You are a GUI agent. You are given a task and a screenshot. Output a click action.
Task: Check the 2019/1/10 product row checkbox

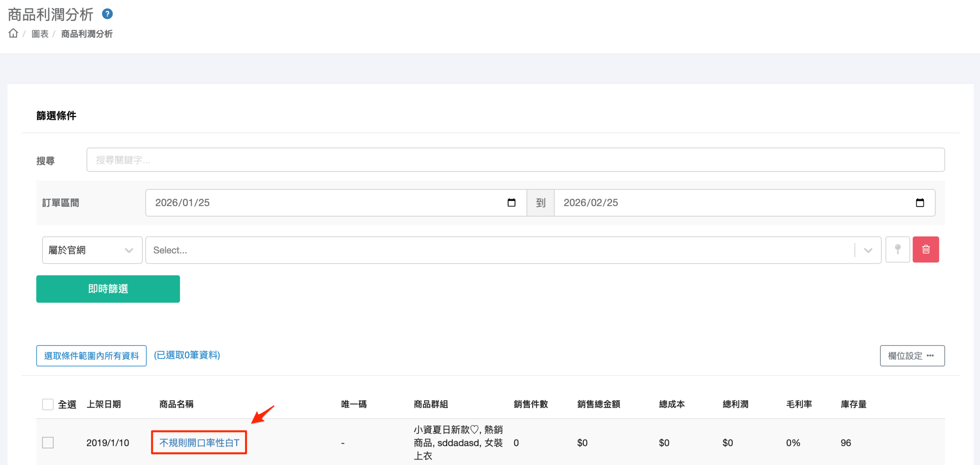[48, 442]
